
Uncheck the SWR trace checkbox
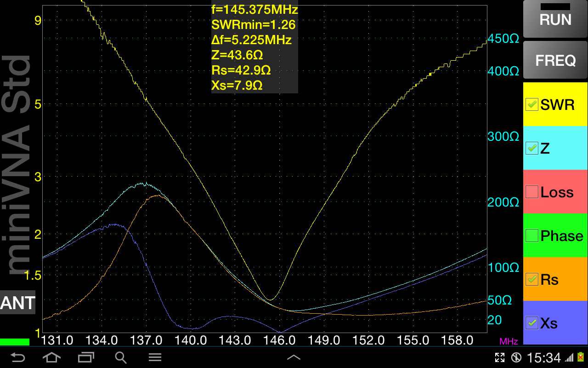(x=532, y=104)
